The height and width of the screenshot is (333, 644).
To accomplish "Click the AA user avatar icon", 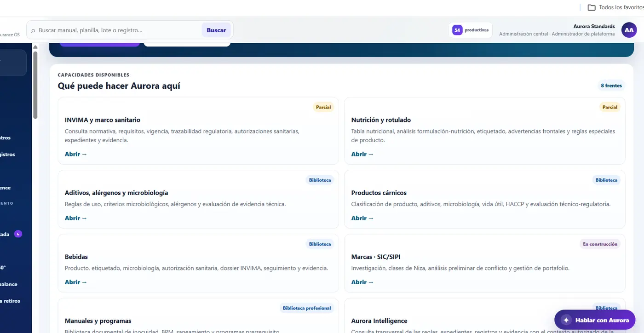I will (x=629, y=30).
